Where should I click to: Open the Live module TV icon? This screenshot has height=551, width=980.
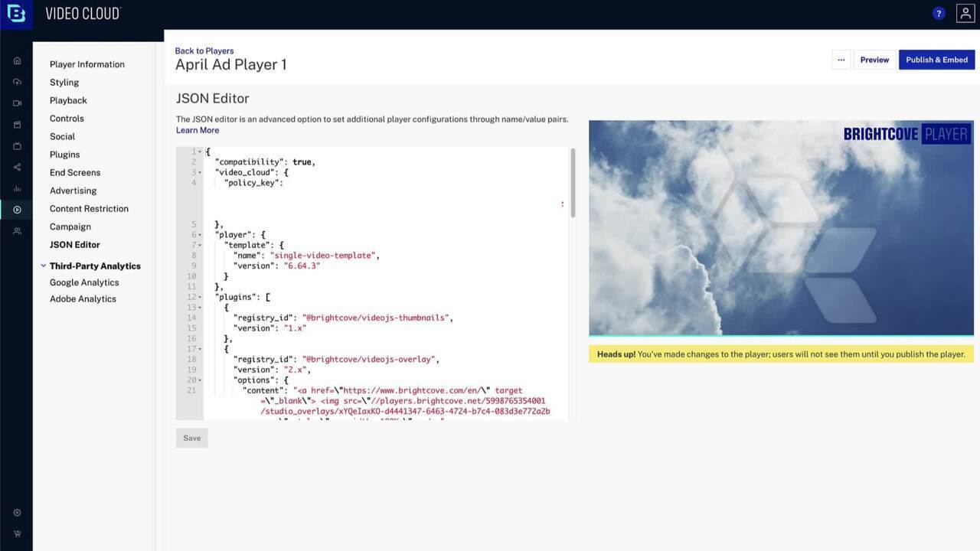tap(17, 146)
